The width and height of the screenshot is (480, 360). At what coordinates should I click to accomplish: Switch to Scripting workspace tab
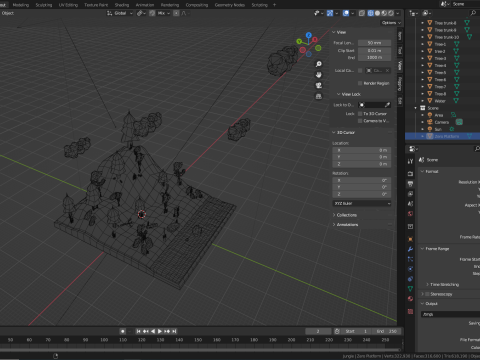tap(260, 5)
